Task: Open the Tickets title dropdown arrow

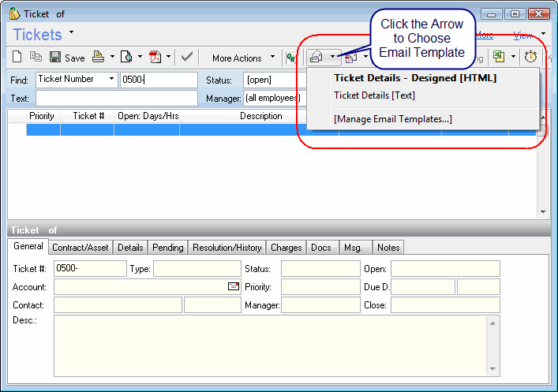Action: (71, 32)
